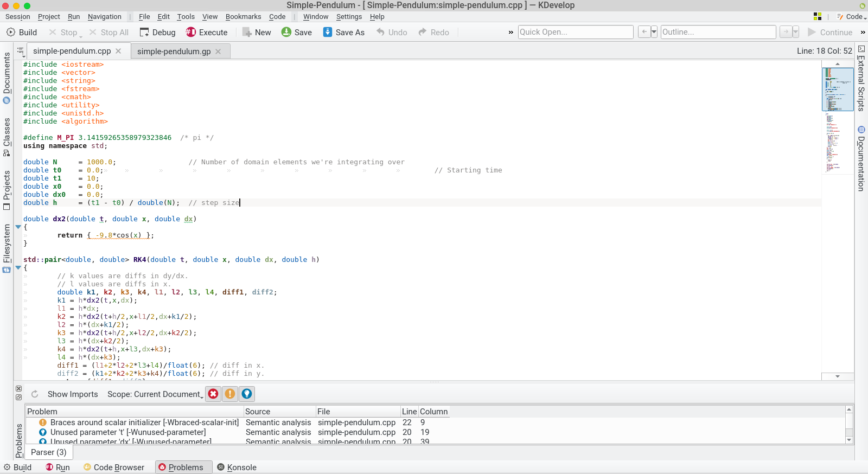The image size is (868, 474).
Task: Close the Problems tool view icon
Action: click(x=18, y=389)
